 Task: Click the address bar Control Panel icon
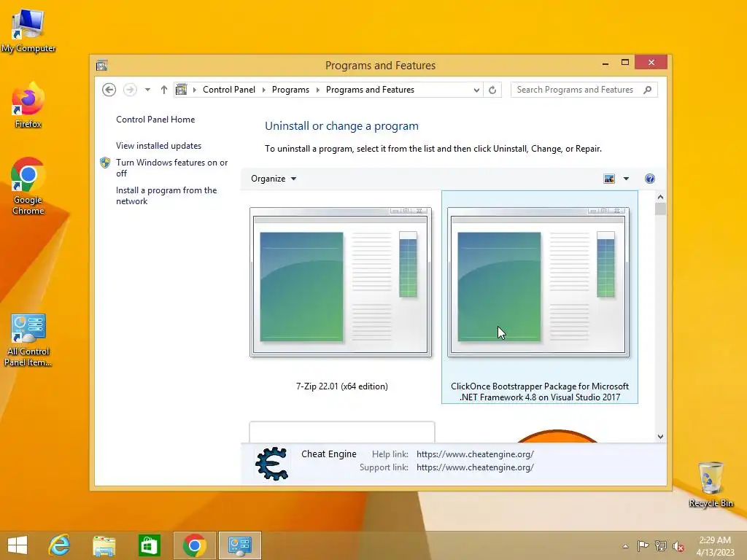click(x=182, y=90)
